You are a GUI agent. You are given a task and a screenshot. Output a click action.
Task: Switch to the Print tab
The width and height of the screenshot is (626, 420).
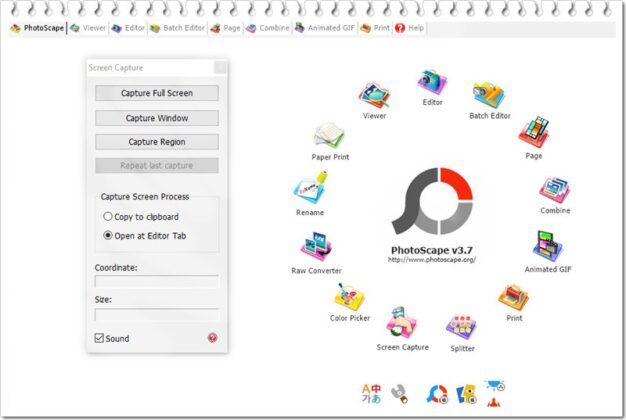pyautogui.click(x=375, y=28)
